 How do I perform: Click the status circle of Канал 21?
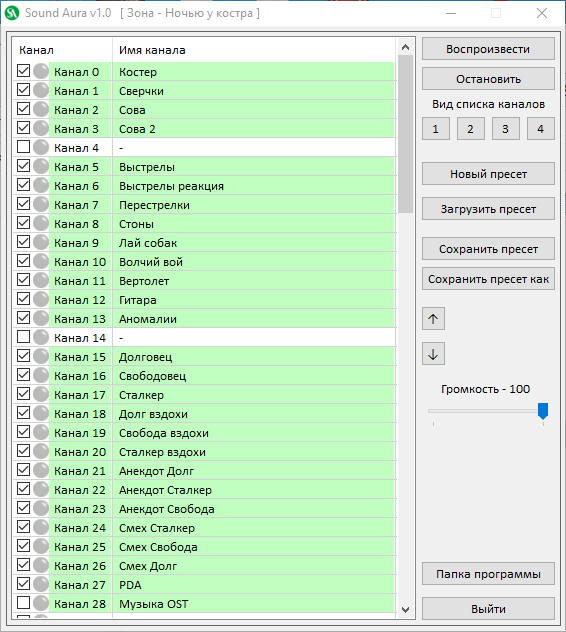coord(41,470)
